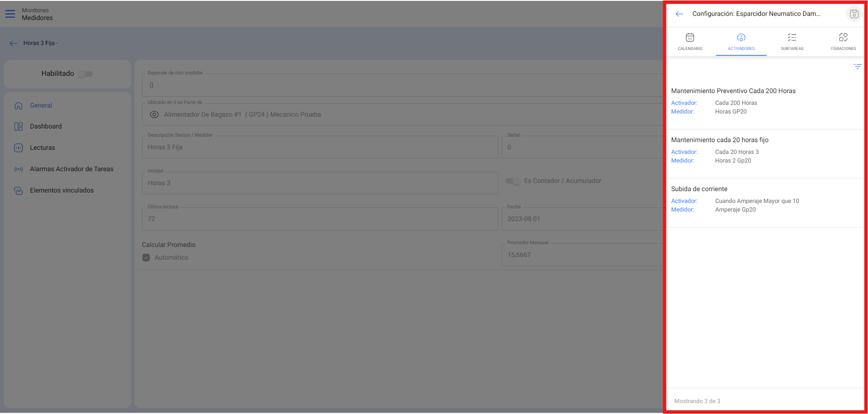The height and width of the screenshot is (414, 868).
Task: Open Lecturas in the sidebar
Action: click(x=42, y=148)
